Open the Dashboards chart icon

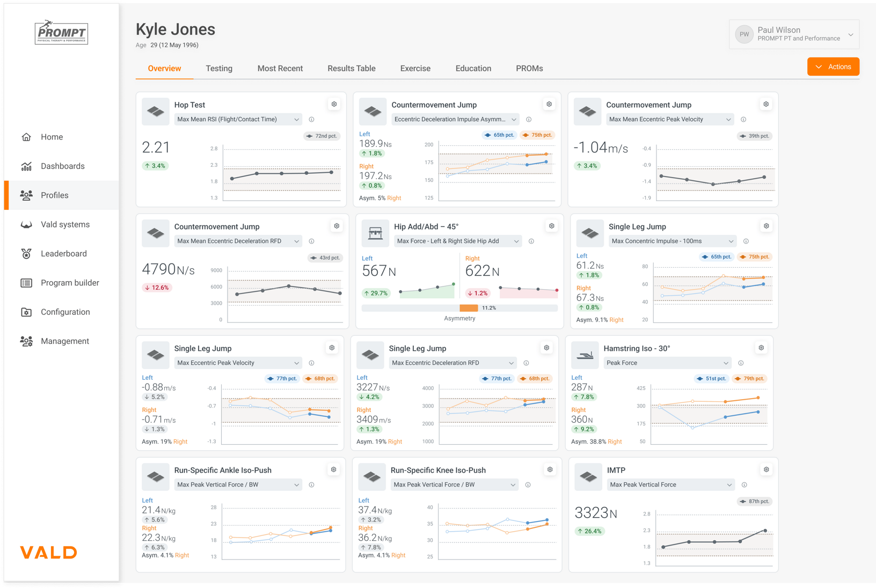point(26,166)
